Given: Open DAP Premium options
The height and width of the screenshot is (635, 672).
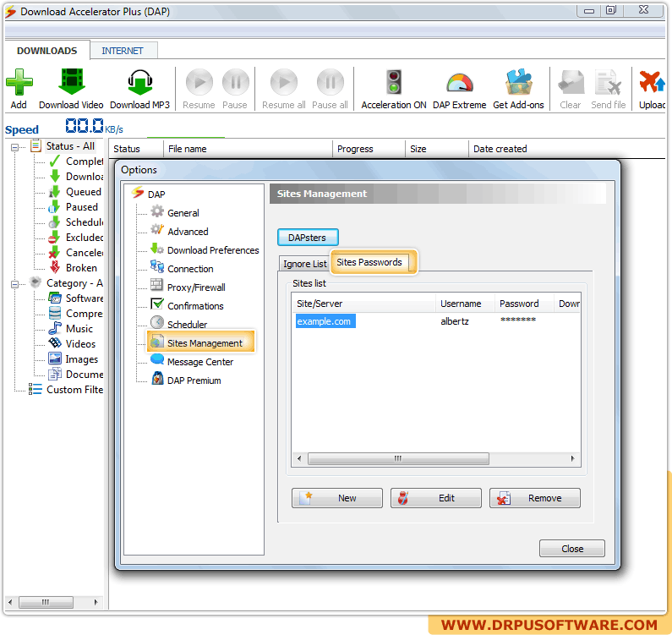Looking at the screenshot, I should point(186,380).
